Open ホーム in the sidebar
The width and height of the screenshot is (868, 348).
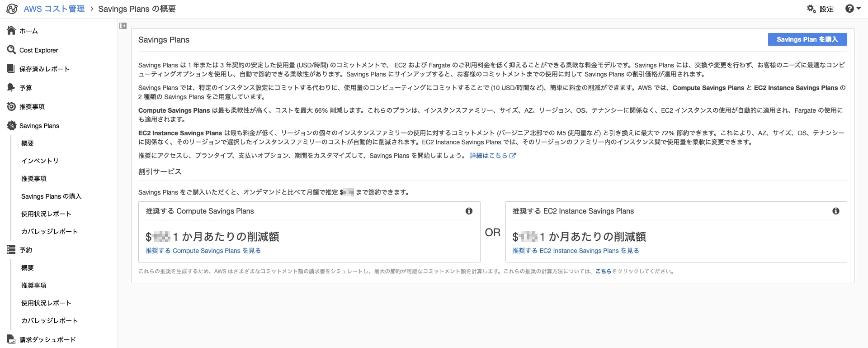[28, 31]
